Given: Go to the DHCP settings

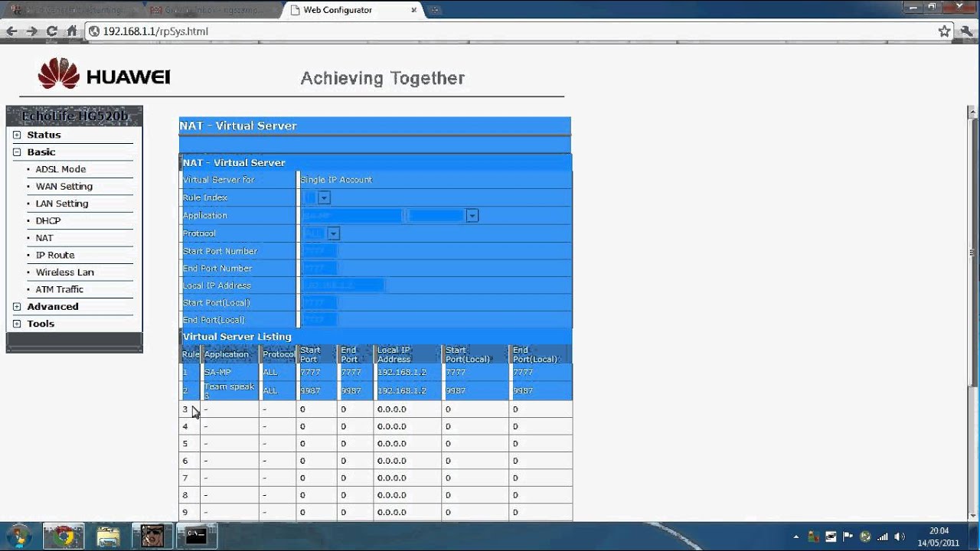Looking at the screenshot, I should point(48,221).
